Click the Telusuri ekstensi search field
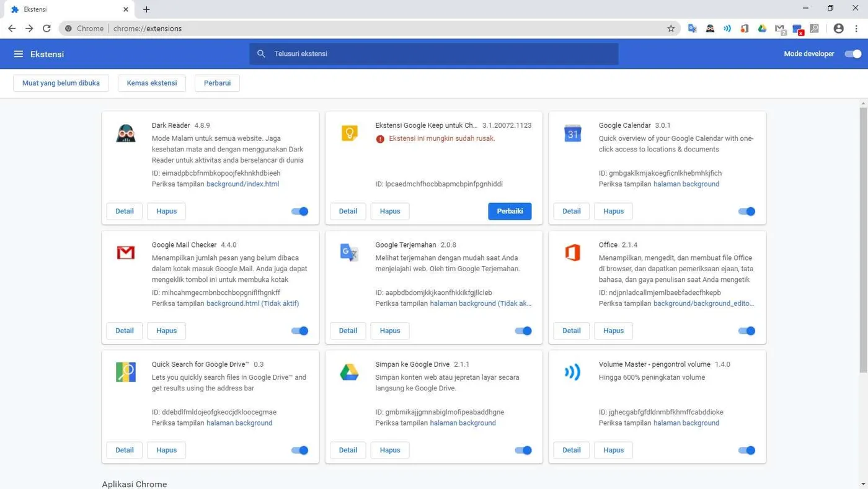 [434, 54]
